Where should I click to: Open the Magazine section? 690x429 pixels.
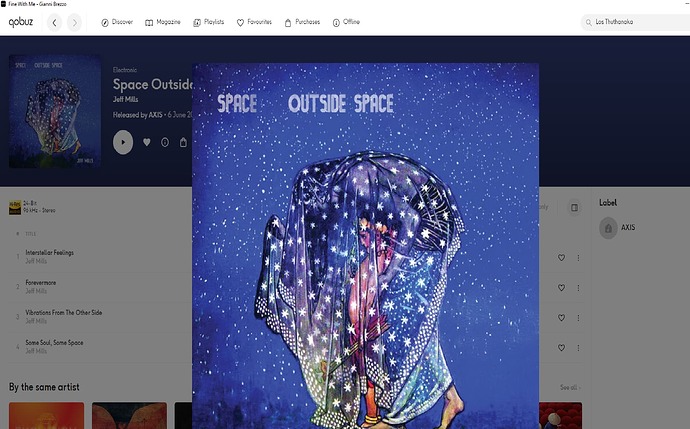pyautogui.click(x=163, y=22)
